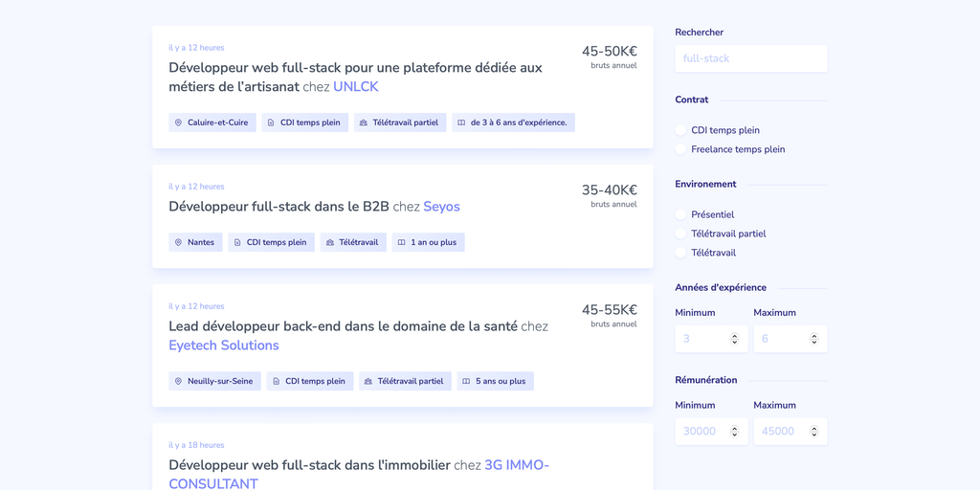Toggle the Présentiel environment checkbox

point(681,214)
